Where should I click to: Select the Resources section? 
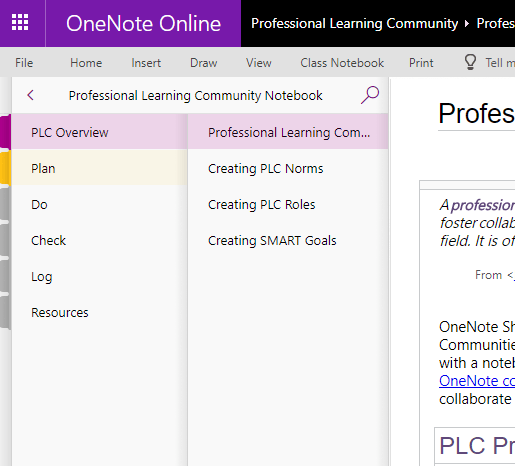click(99, 312)
